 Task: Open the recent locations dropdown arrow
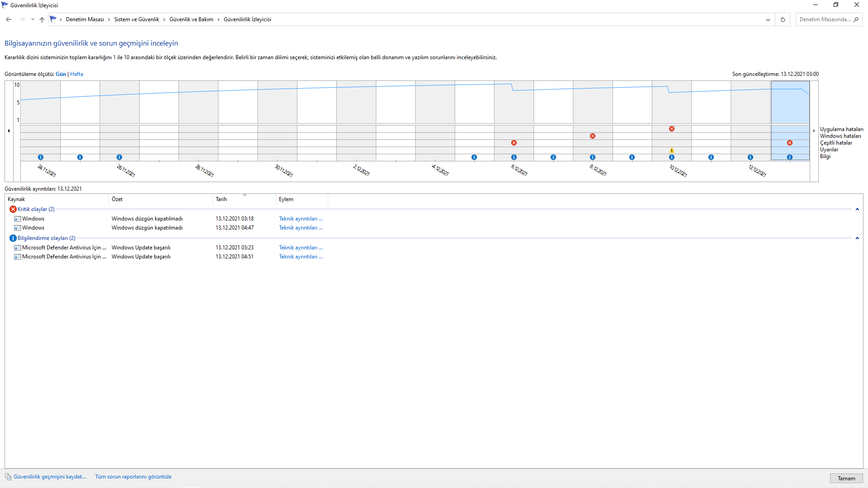[x=33, y=19]
